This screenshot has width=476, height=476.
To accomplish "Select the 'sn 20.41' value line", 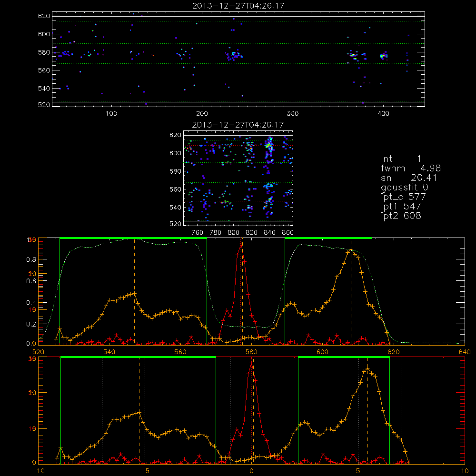I will tap(409, 178).
